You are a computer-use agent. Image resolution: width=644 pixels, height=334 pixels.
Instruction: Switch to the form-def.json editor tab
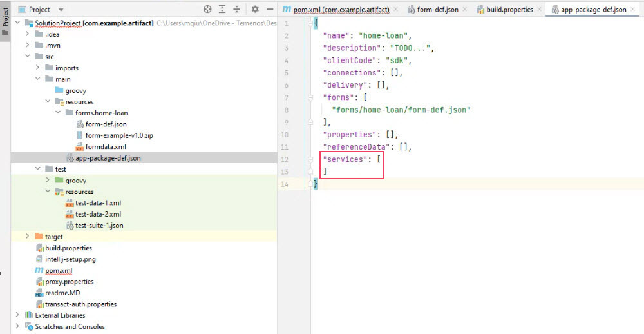pyautogui.click(x=433, y=10)
